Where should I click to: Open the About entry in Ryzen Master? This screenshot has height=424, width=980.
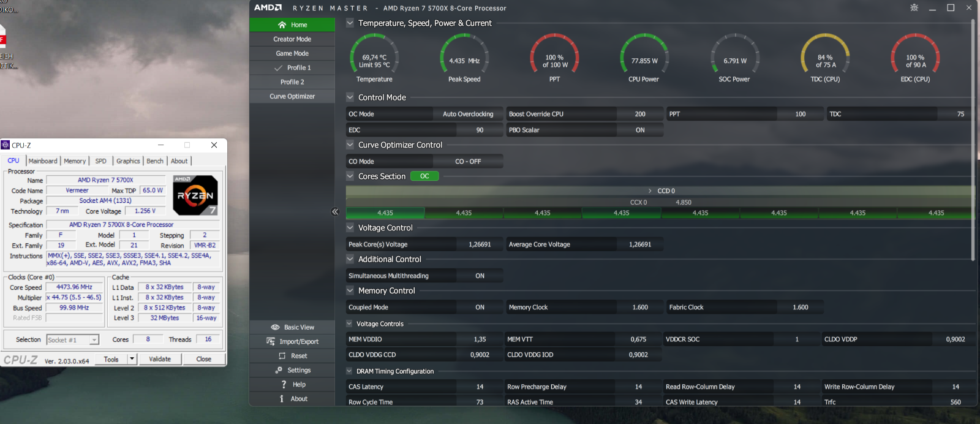[292, 399]
